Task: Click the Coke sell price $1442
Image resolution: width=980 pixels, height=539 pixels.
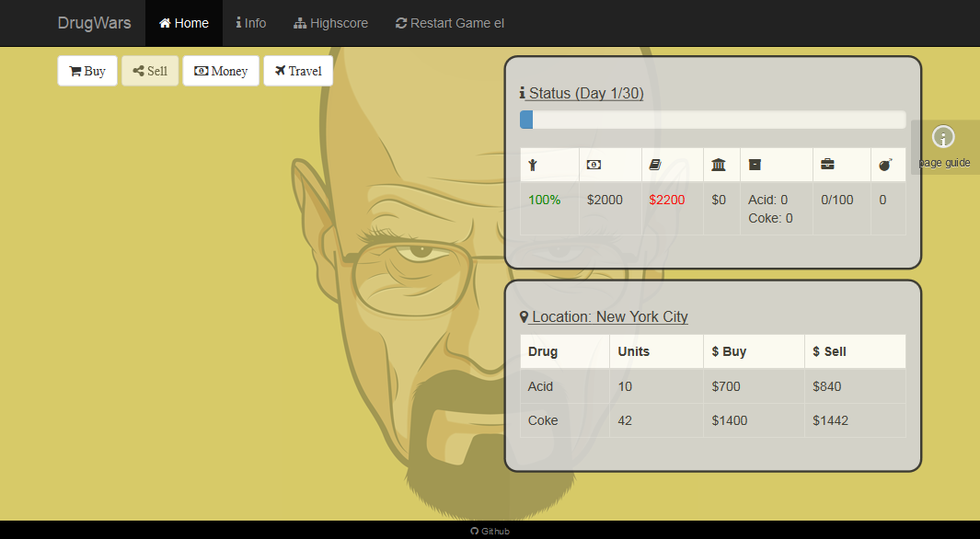Action: [831, 420]
